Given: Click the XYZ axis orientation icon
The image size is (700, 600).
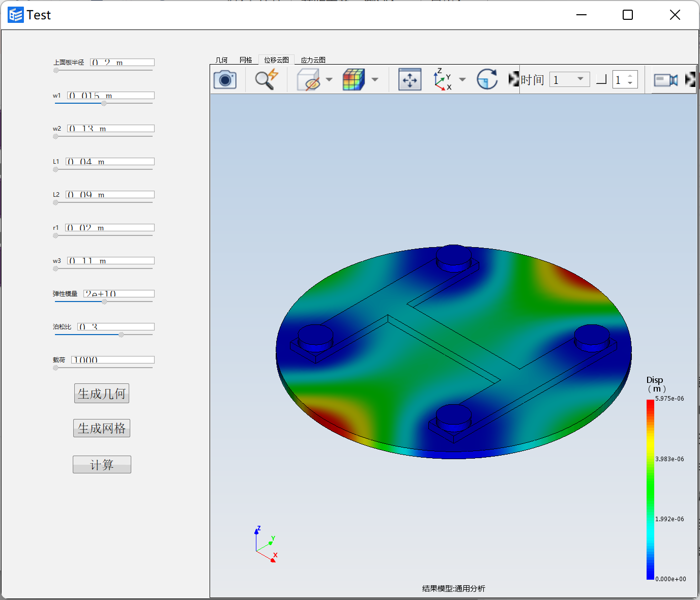Looking at the screenshot, I should (x=442, y=80).
